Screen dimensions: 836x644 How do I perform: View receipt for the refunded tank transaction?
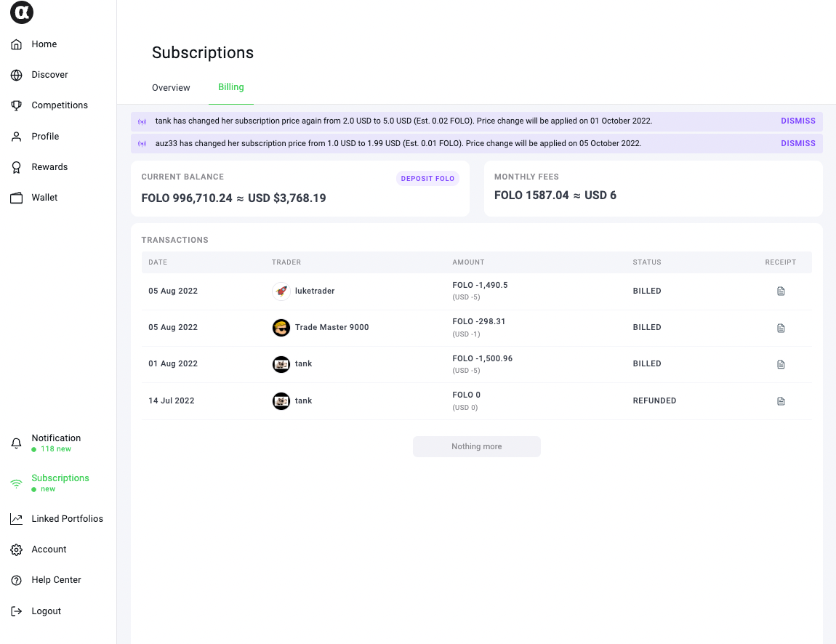pyautogui.click(x=781, y=401)
